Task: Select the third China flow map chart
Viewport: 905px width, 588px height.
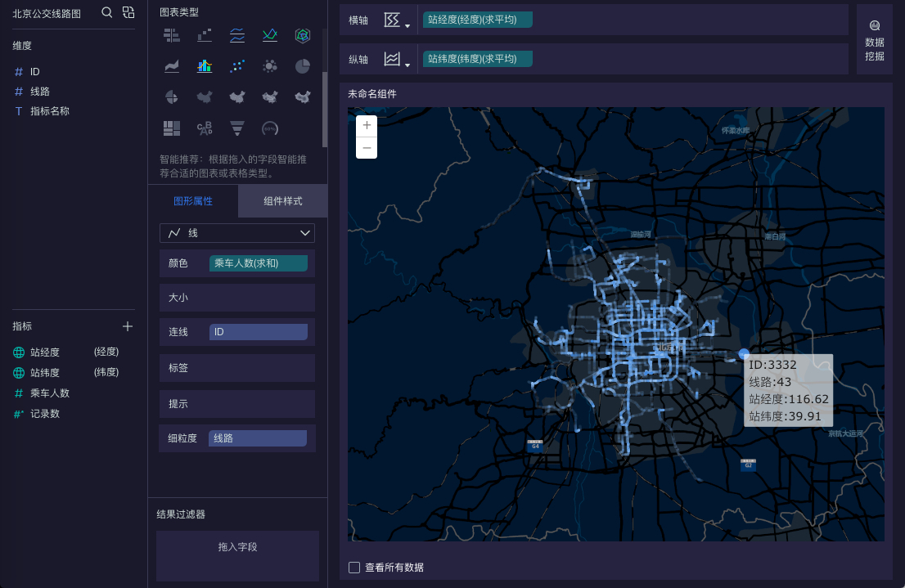Action: [x=269, y=97]
